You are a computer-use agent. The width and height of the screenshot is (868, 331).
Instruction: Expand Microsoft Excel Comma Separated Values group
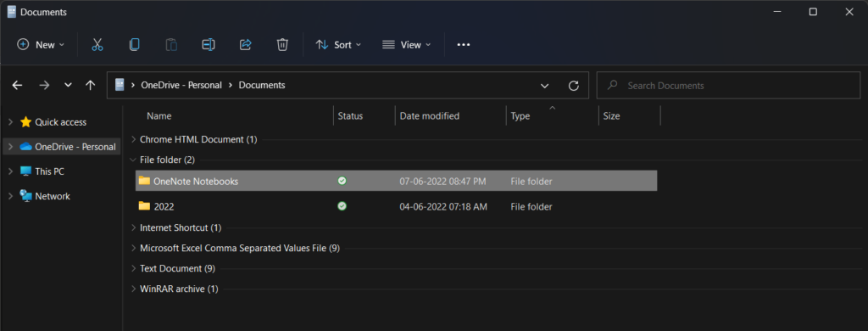point(133,248)
